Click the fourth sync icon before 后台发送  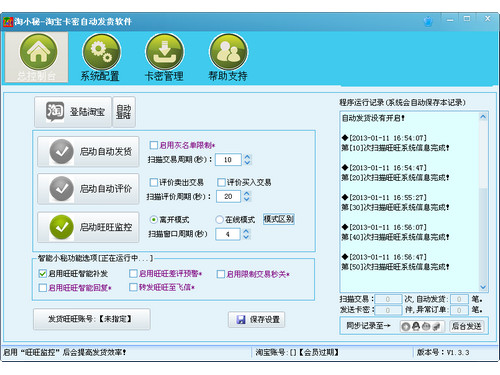[x=436, y=327]
